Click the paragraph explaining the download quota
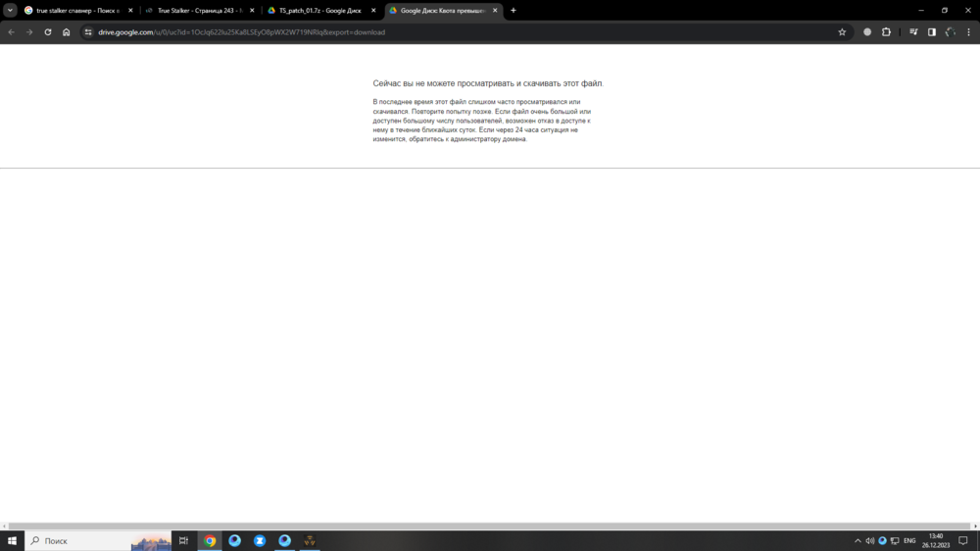The width and height of the screenshot is (980, 551). [x=482, y=121]
